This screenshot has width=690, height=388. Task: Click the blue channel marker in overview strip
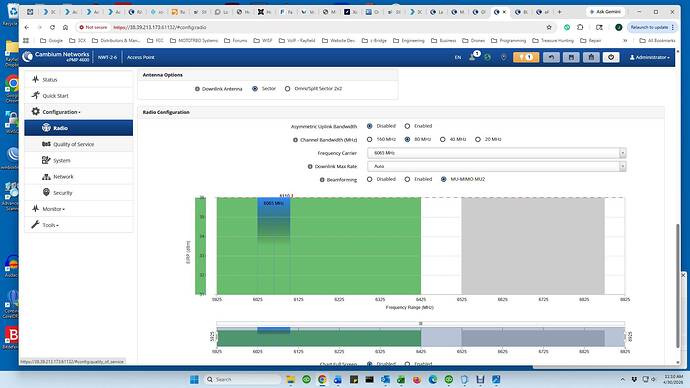[x=274, y=330]
